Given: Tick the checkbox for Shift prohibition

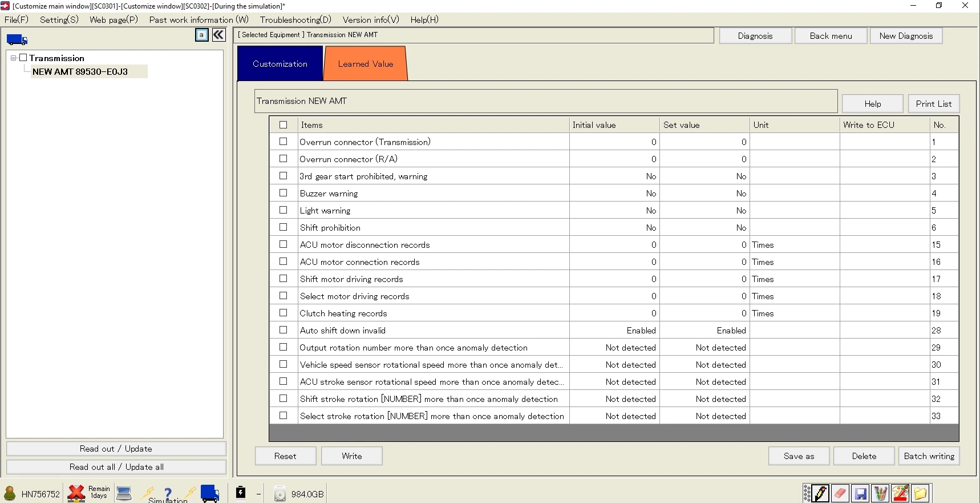Looking at the screenshot, I should click(283, 227).
